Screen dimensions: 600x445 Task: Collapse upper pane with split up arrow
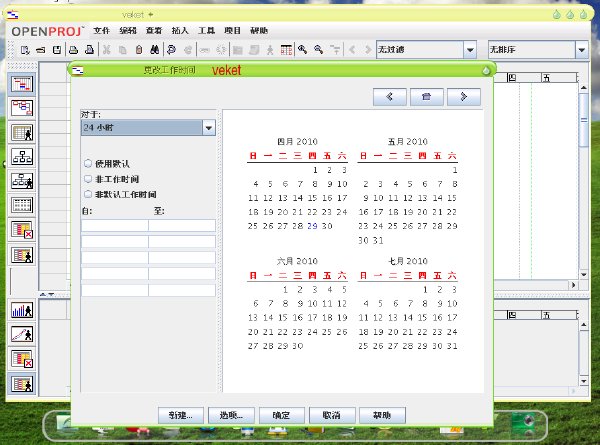point(43,294)
